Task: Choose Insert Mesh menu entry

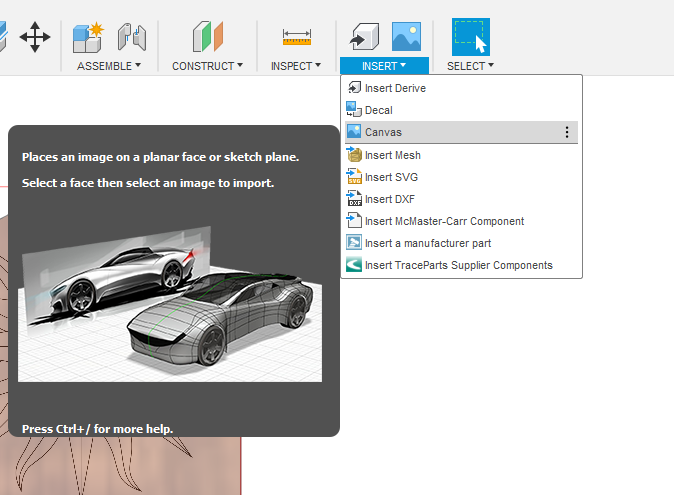Action: [x=461, y=155]
